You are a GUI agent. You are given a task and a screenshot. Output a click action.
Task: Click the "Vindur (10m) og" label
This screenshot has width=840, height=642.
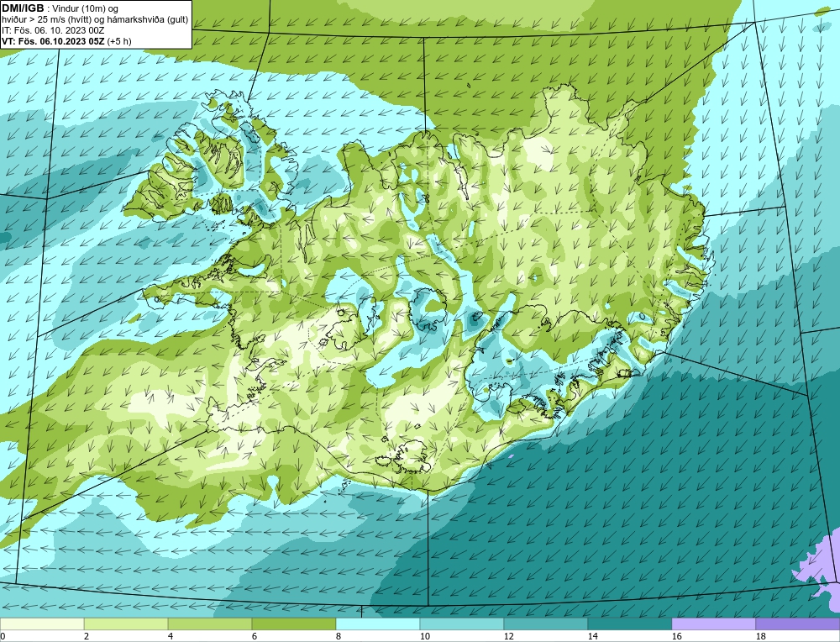point(87,9)
